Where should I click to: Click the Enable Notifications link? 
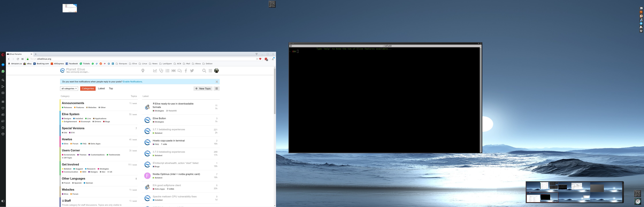[x=133, y=82]
